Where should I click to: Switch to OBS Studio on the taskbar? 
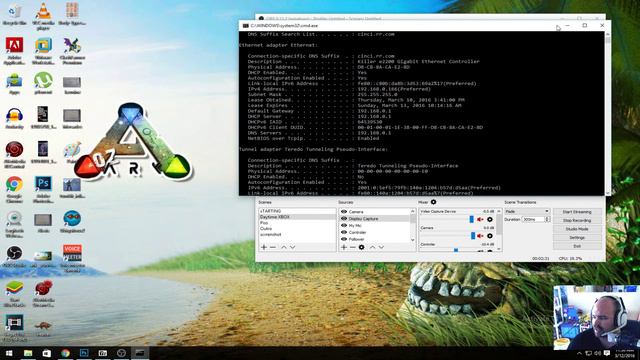(121, 353)
